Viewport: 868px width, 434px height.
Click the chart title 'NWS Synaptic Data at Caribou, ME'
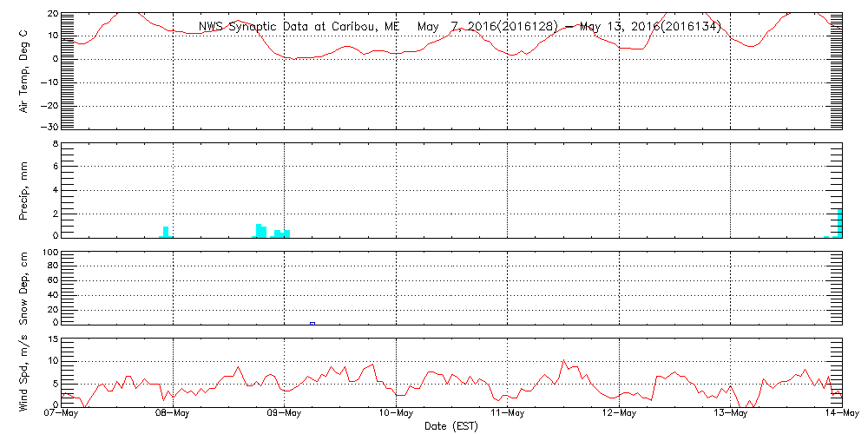tap(299, 27)
